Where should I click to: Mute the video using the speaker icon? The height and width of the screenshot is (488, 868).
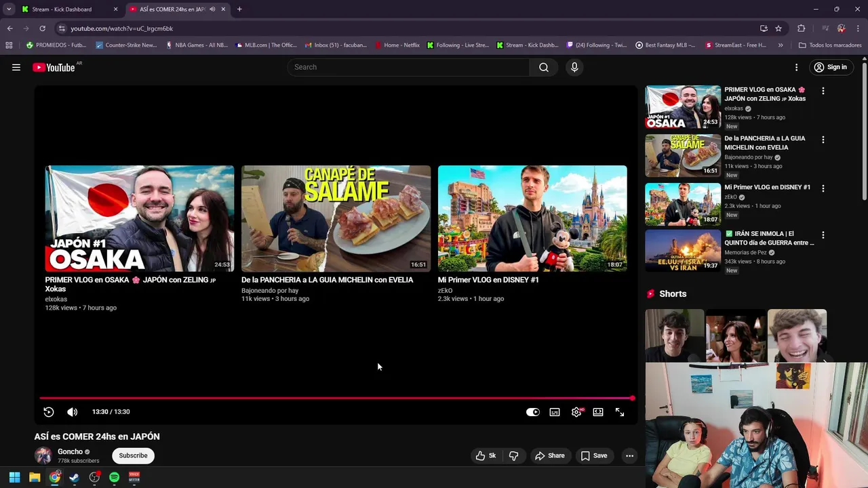[73, 411]
